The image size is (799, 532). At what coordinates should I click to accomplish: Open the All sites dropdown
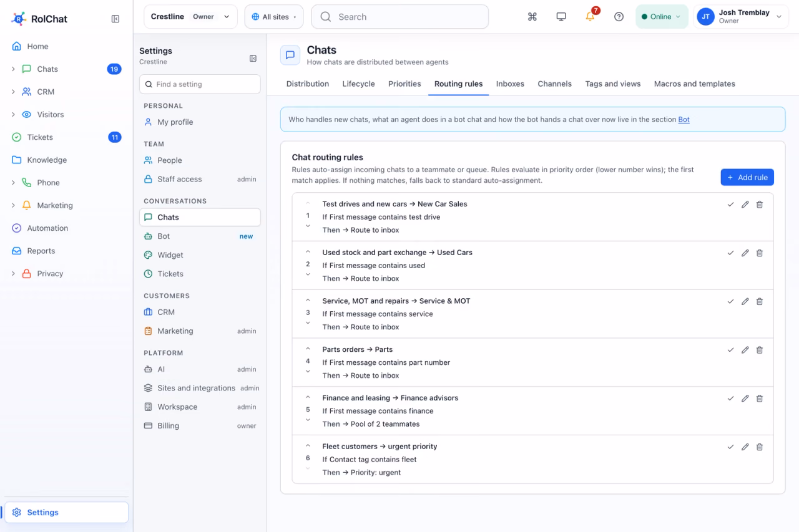[274, 17]
